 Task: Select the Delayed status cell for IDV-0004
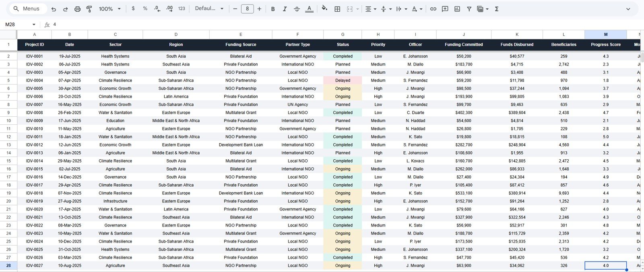tap(343, 80)
